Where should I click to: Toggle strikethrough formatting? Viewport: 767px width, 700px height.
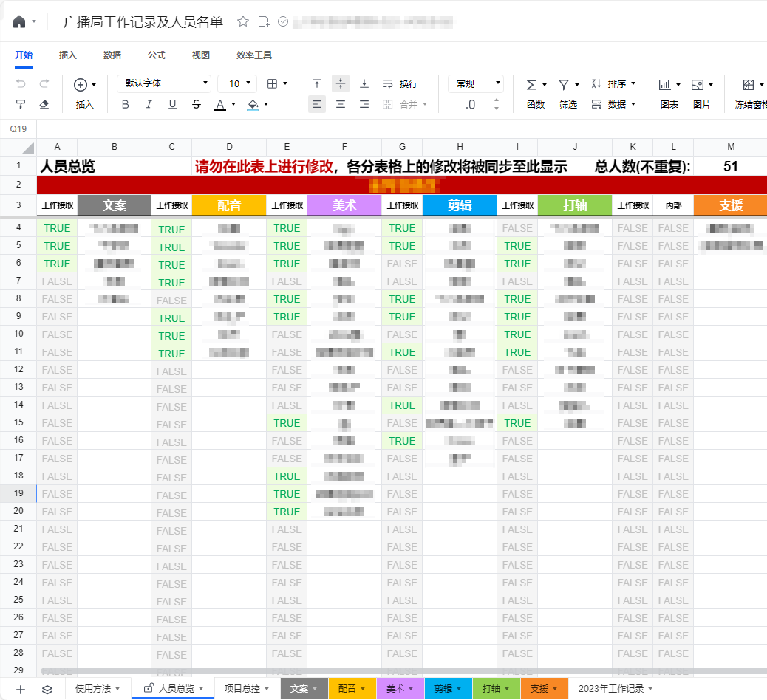point(196,104)
